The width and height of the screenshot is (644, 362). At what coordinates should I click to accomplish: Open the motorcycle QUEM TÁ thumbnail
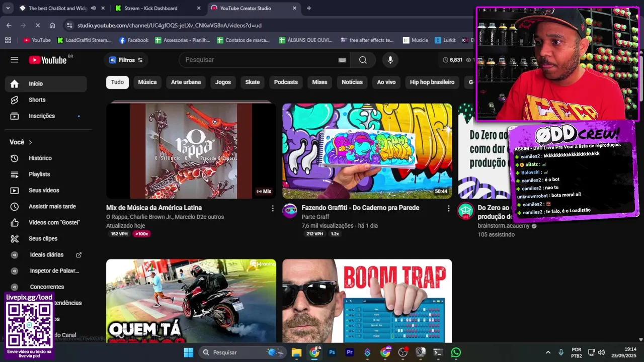[191, 301]
